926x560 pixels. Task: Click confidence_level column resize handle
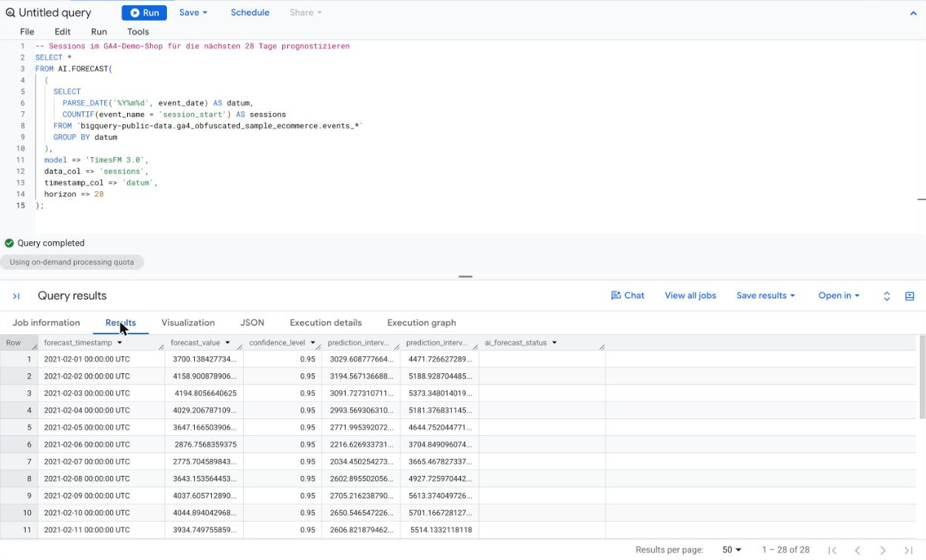[318, 346]
